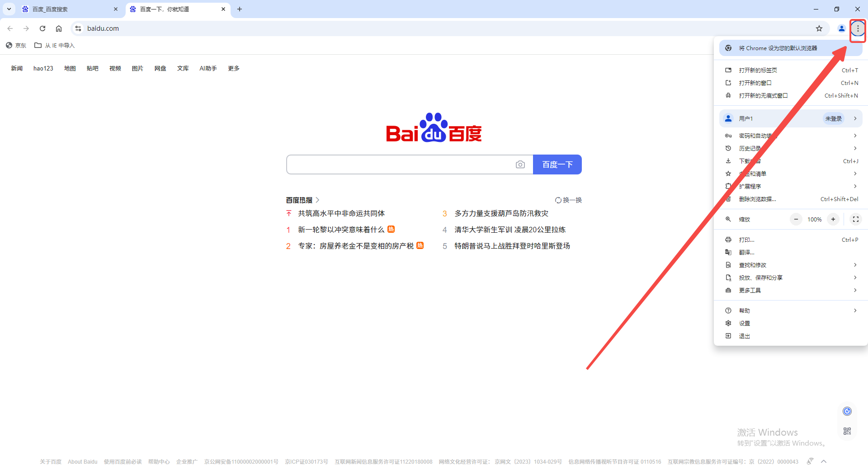Open the 更多 navigation menu
The height and width of the screenshot is (470, 868).
234,68
